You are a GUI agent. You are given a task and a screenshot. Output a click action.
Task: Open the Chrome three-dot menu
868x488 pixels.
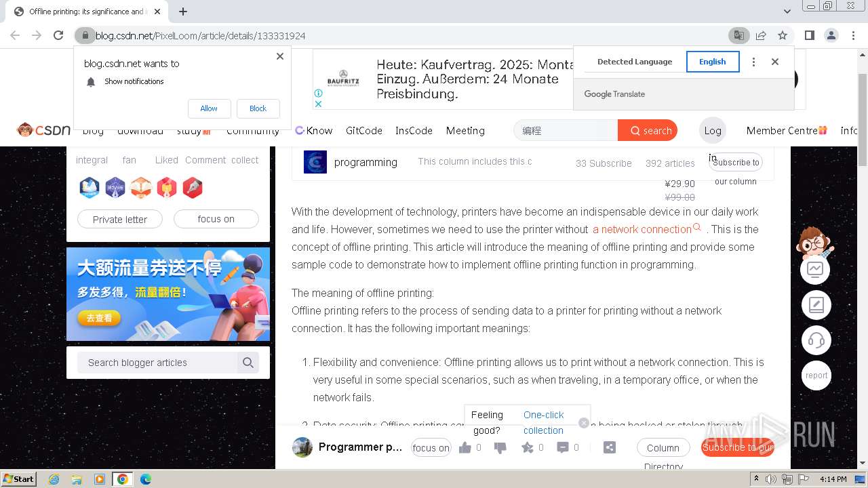pos(852,35)
